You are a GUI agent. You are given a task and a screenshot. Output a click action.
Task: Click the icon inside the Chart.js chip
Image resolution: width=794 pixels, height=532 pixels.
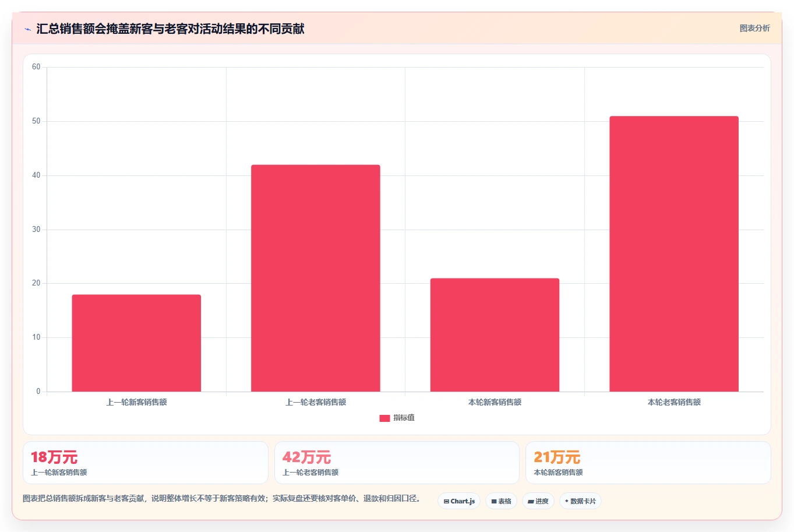(x=446, y=501)
